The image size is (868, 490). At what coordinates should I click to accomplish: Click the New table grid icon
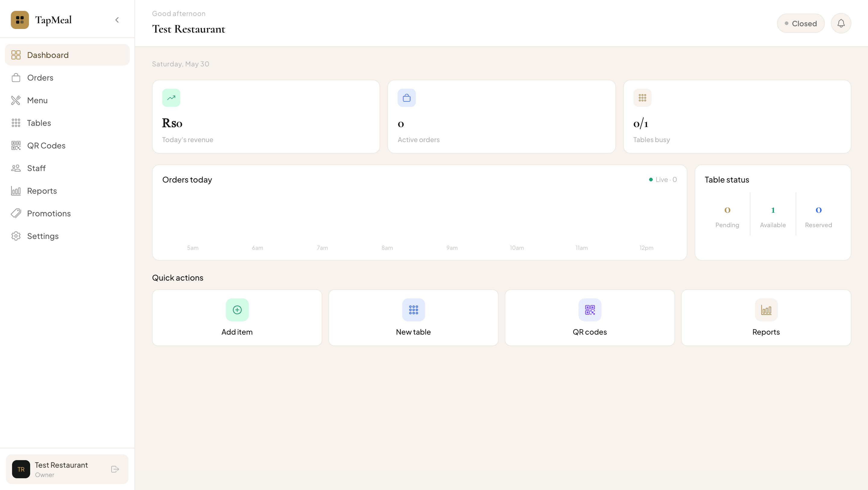point(413,310)
